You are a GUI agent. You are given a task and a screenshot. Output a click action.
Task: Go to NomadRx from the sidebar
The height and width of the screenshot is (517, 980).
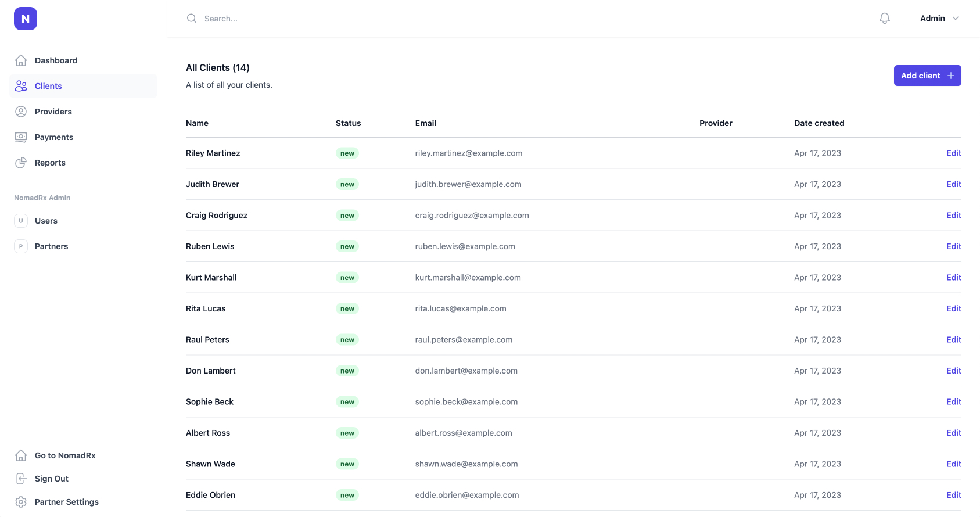tap(65, 455)
